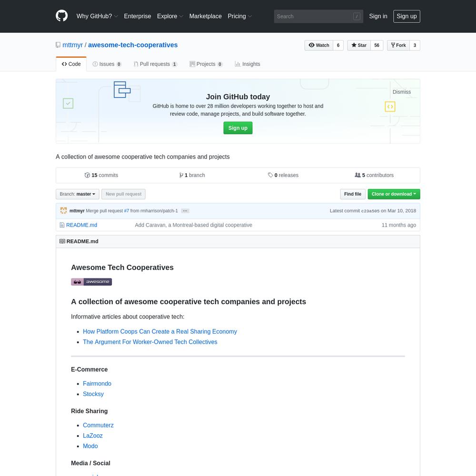Watch the repository
The image size is (476, 476).
(x=319, y=45)
